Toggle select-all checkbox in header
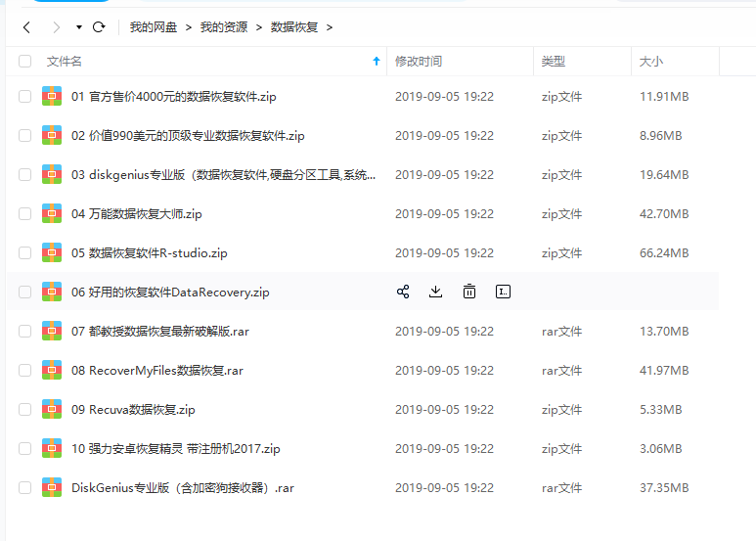This screenshot has width=756, height=541. (25, 62)
